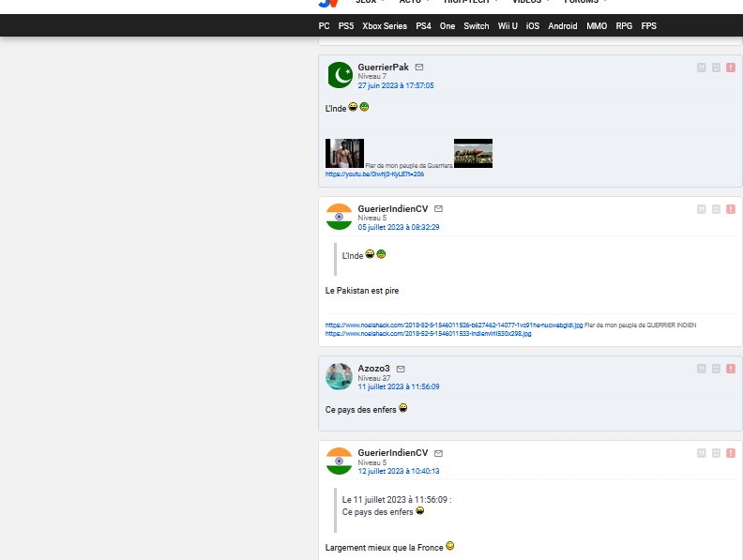This screenshot has width=743, height=560.
Task: Click the quoted date "Le 11 juillet 2023 à 11:56:09"
Action: [397, 500]
